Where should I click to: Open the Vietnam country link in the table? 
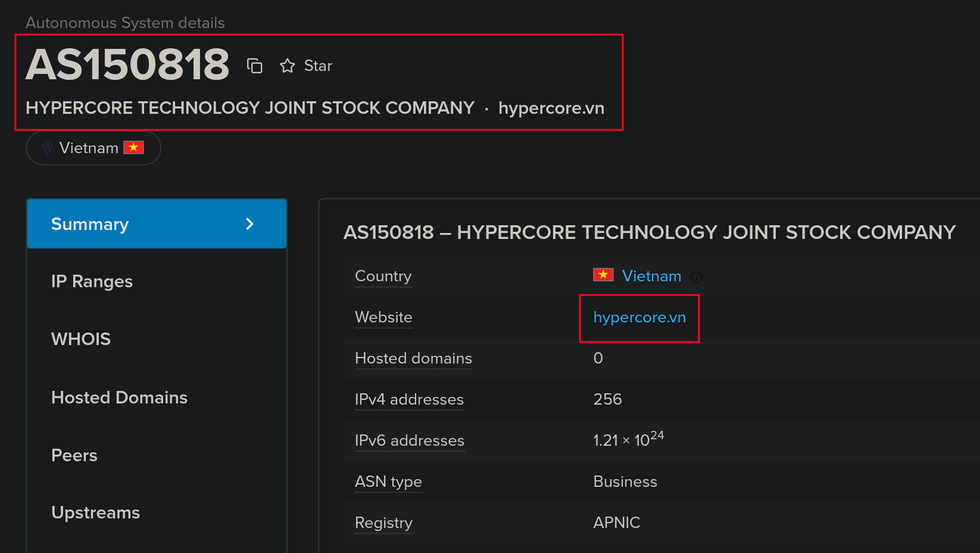click(x=651, y=276)
